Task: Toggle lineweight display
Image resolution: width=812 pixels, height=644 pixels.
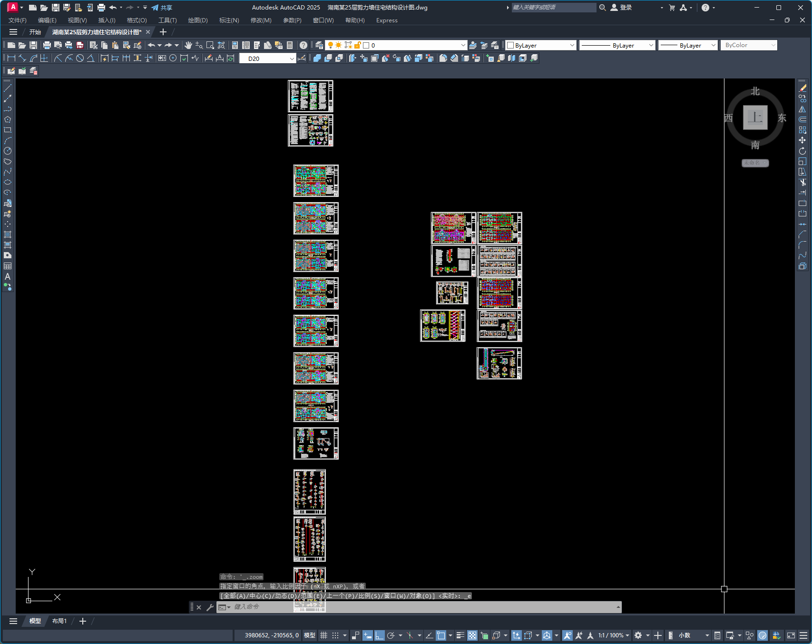Action: (x=460, y=635)
